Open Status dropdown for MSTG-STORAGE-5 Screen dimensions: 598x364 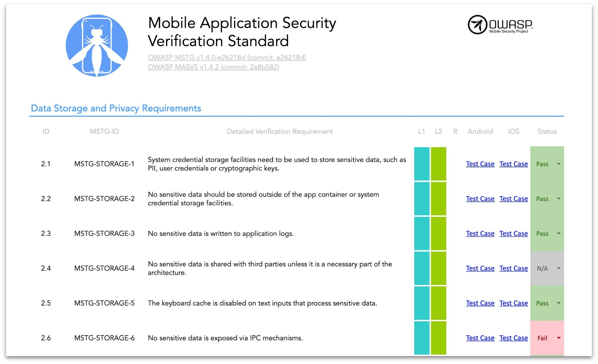[x=559, y=303]
